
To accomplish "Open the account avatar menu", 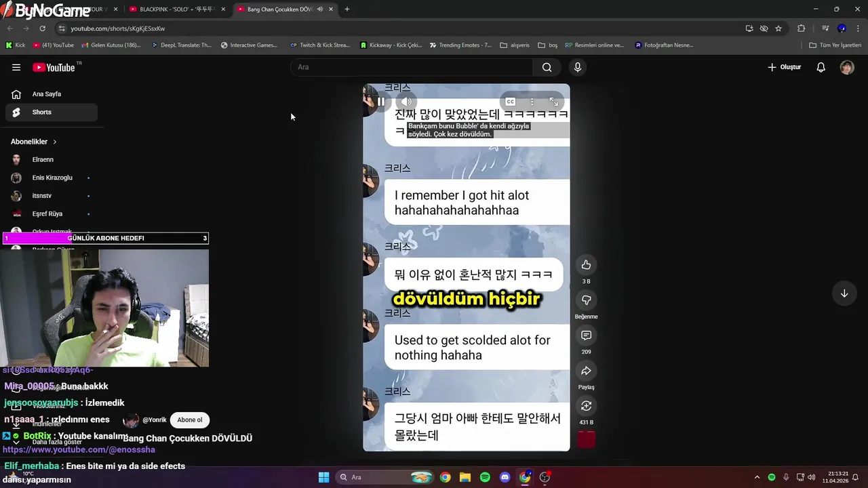I will (847, 67).
